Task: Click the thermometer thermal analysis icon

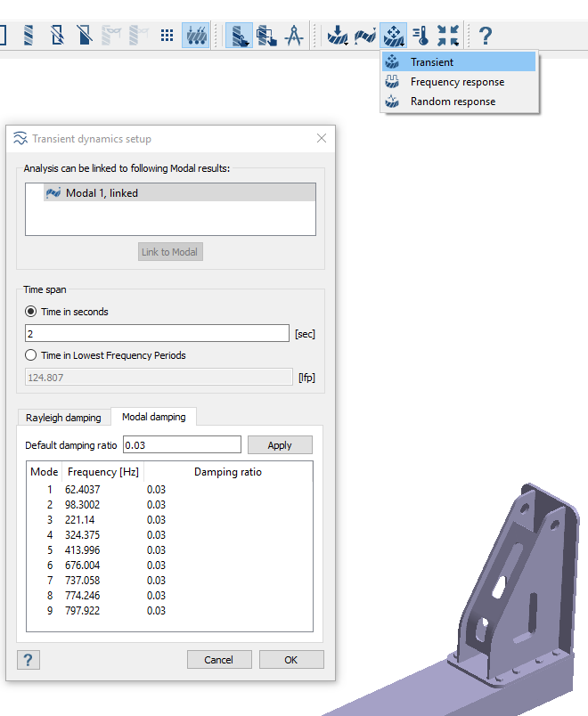Action: (421, 36)
